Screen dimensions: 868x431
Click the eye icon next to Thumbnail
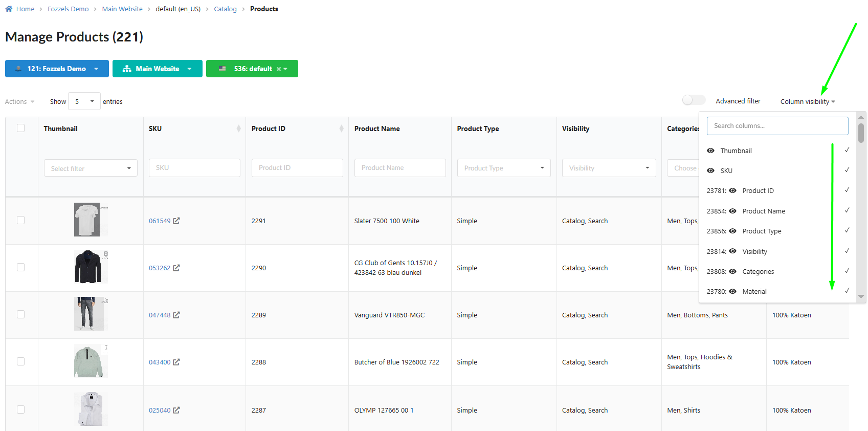point(710,150)
